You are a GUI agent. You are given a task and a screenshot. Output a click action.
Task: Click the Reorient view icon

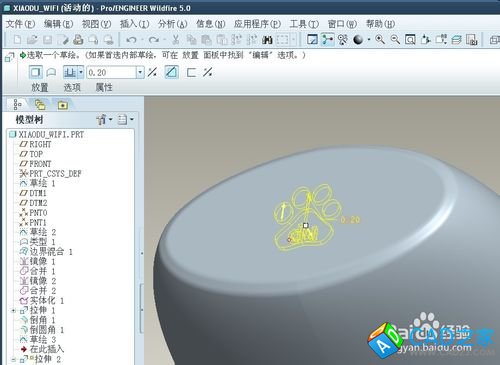(425, 40)
